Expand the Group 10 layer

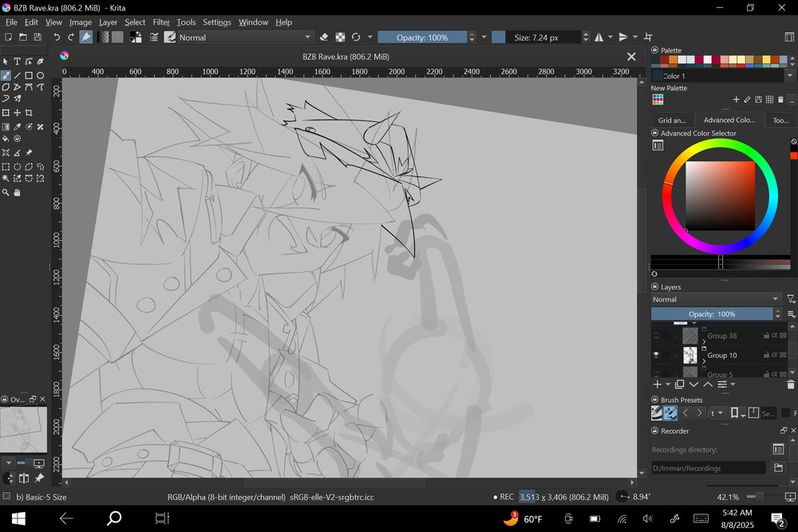tap(704, 360)
